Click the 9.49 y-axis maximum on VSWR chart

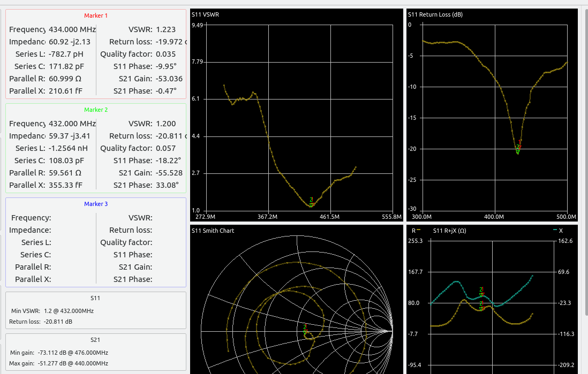coord(197,25)
